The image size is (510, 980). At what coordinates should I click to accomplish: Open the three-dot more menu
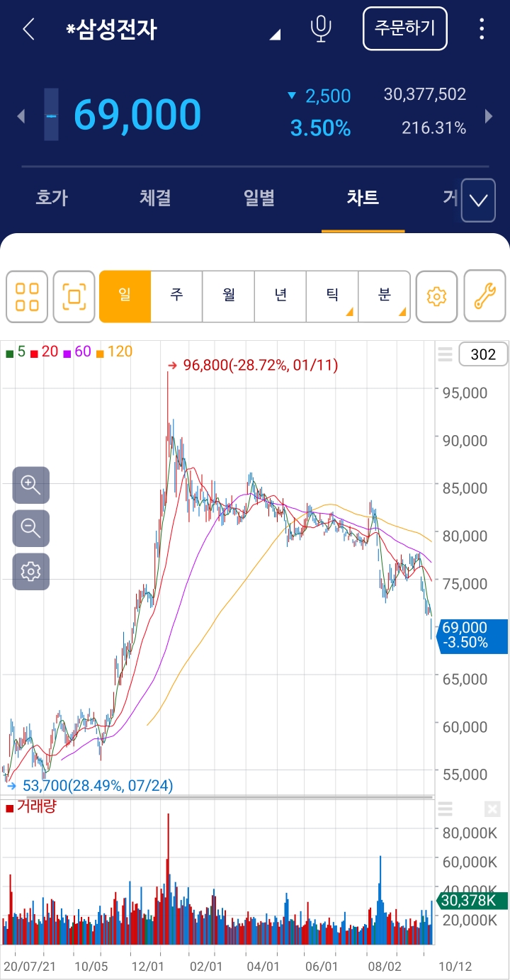tap(482, 29)
